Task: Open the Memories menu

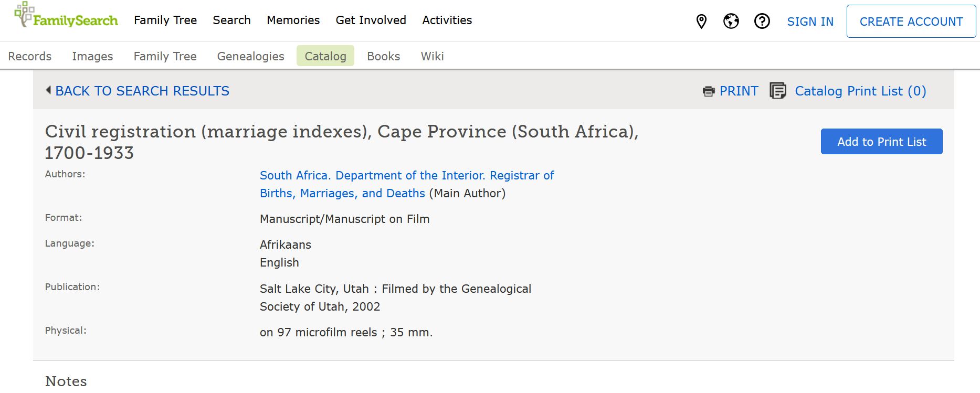Action: click(293, 20)
